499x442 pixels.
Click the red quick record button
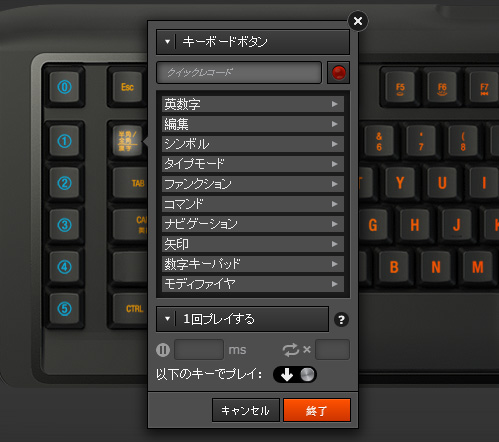point(339,73)
